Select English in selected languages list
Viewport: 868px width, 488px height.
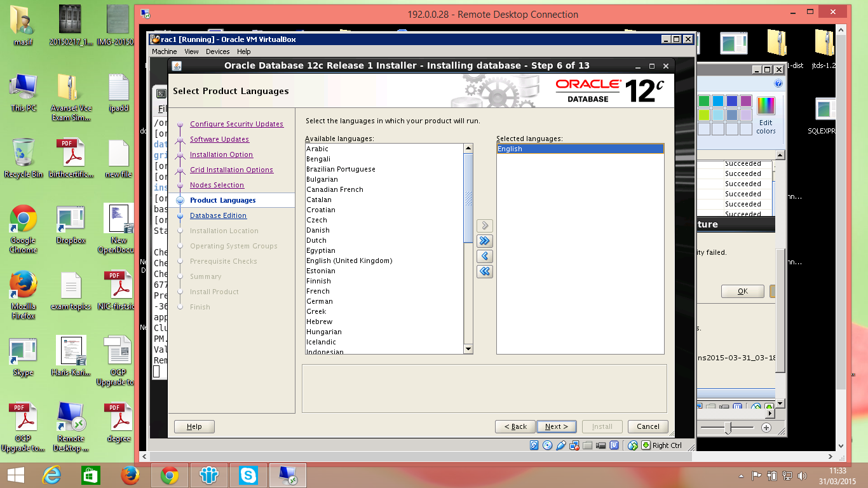(580, 149)
